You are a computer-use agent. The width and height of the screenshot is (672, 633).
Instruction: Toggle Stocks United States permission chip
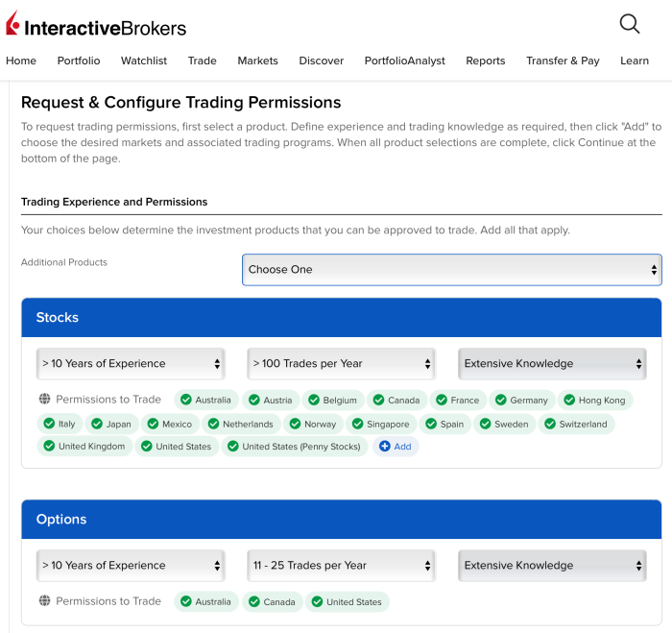coord(177,447)
